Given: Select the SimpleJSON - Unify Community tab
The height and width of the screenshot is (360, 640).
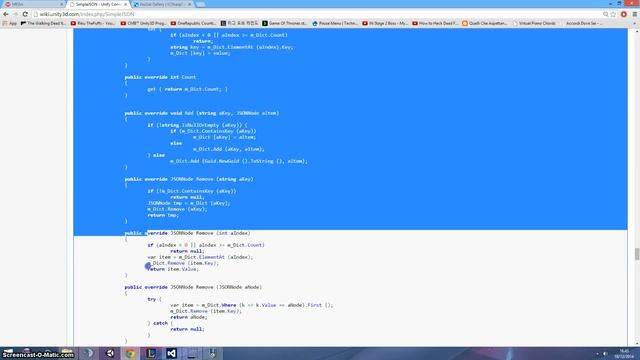Looking at the screenshot, I should (98, 4).
